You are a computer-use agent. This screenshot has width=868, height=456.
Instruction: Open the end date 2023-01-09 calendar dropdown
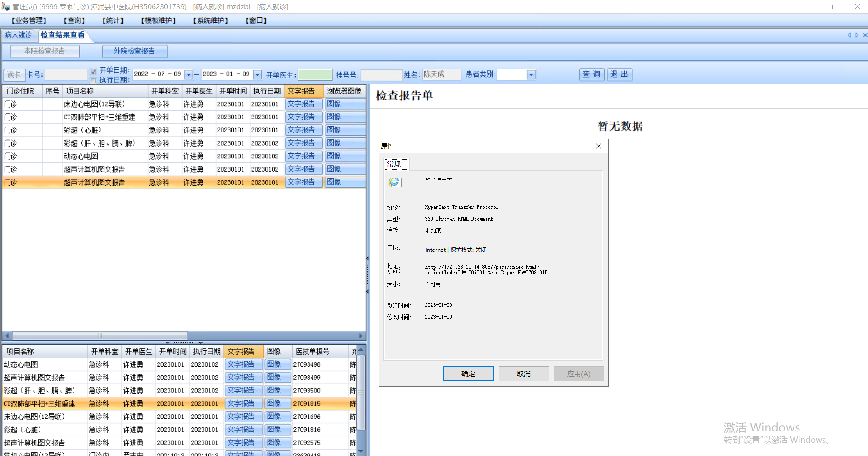click(258, 74)
